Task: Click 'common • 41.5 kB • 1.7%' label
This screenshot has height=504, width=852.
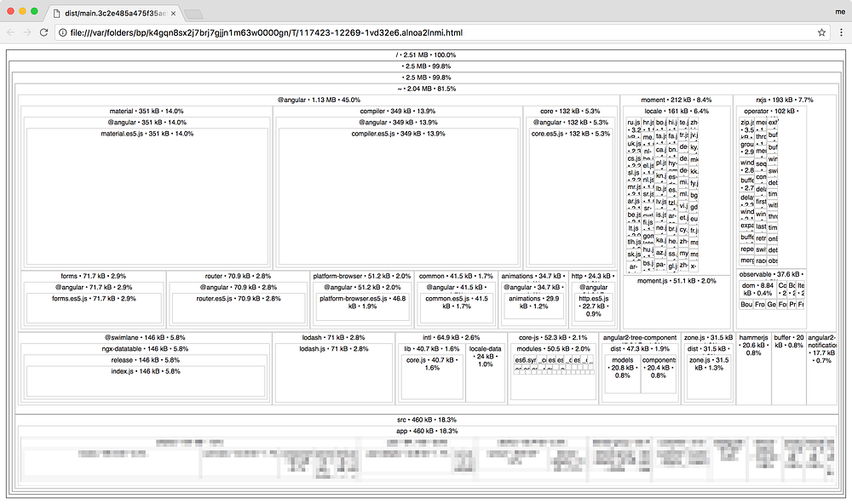Action: 456,276
